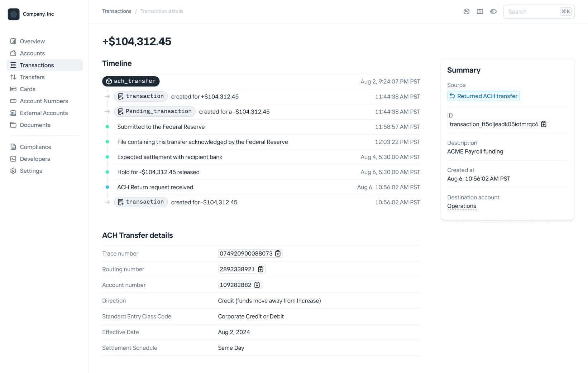
Task: Open the Operations destination account link
Action: coord(462,206)
